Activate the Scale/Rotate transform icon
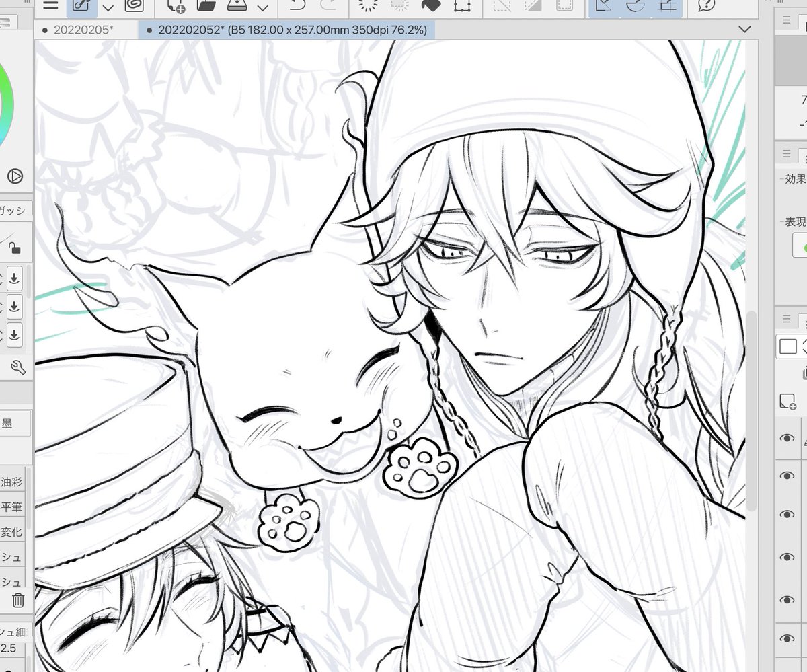The image size is (807, 672). click(461, 5)
